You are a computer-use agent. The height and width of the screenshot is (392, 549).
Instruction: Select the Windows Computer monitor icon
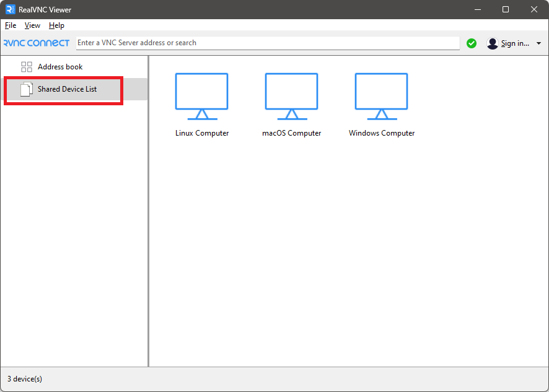(x=381, y=97)
